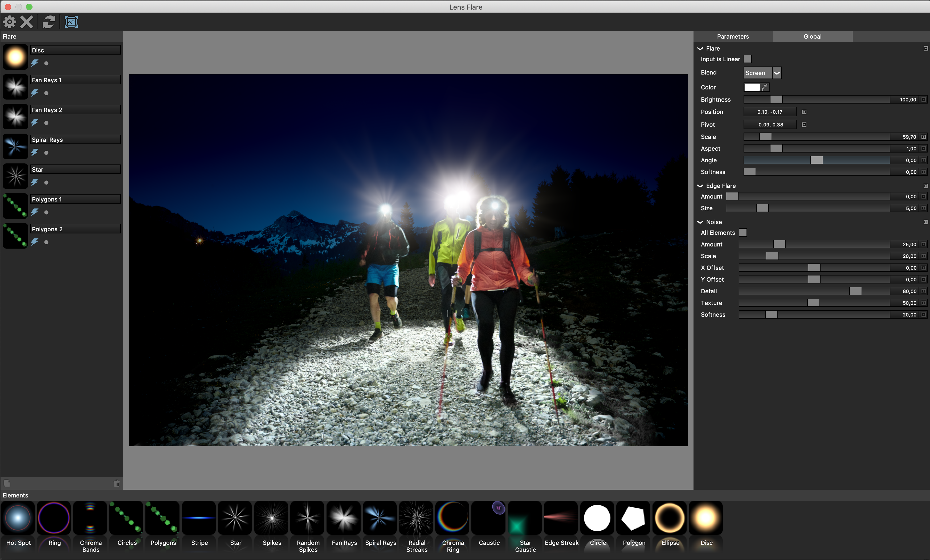The height and width of the screenshot is (560, 930).
Task: Click the trash icon below the Flare list
Action: coord(117,483)
